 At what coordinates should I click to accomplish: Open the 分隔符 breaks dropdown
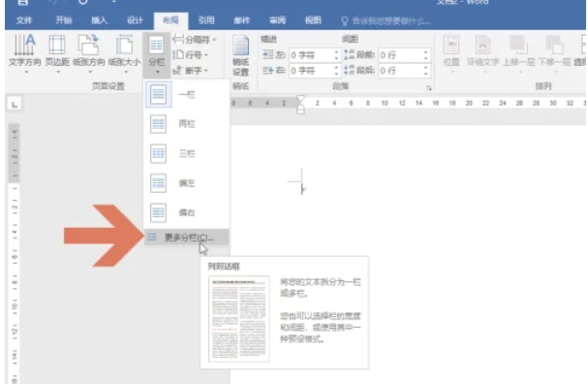pos(195,40)
